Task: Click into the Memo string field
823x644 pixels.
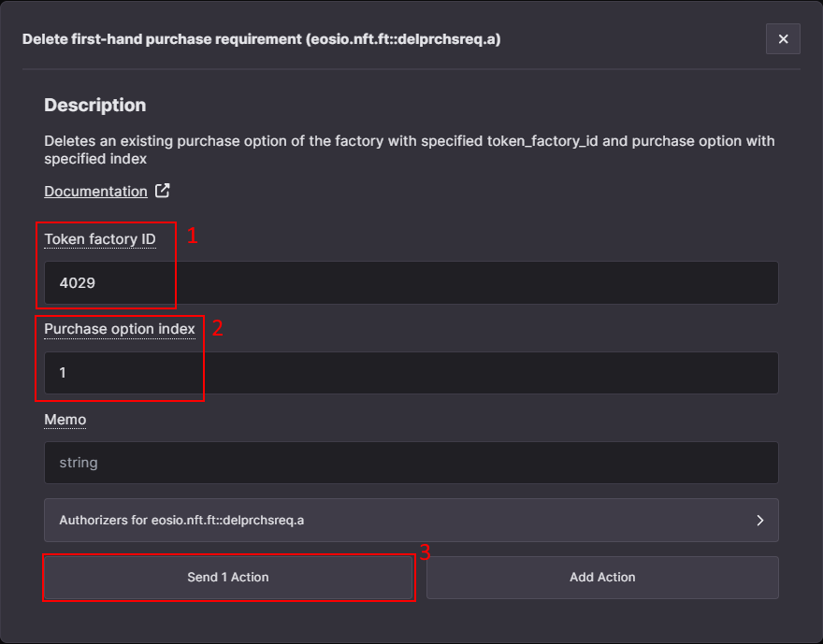Action: 411,463
